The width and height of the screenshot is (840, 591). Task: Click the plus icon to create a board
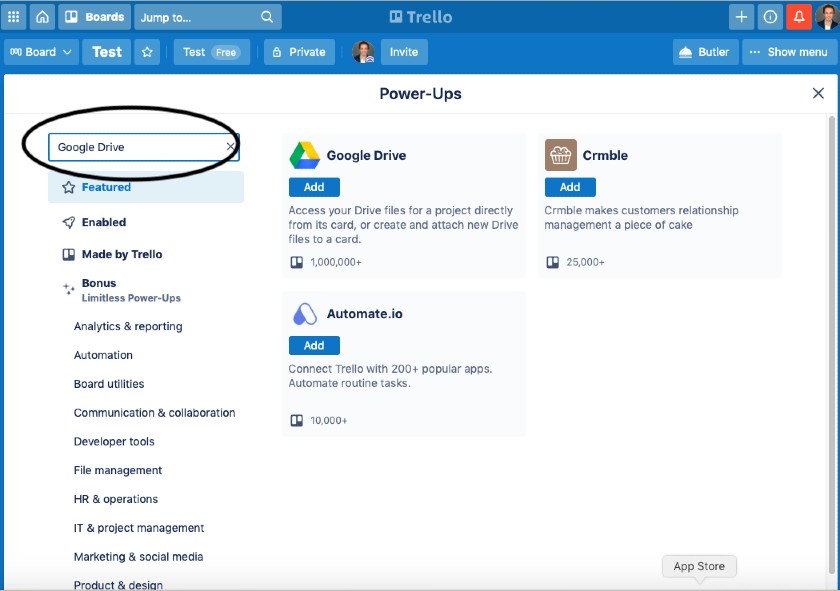[741, 16]
